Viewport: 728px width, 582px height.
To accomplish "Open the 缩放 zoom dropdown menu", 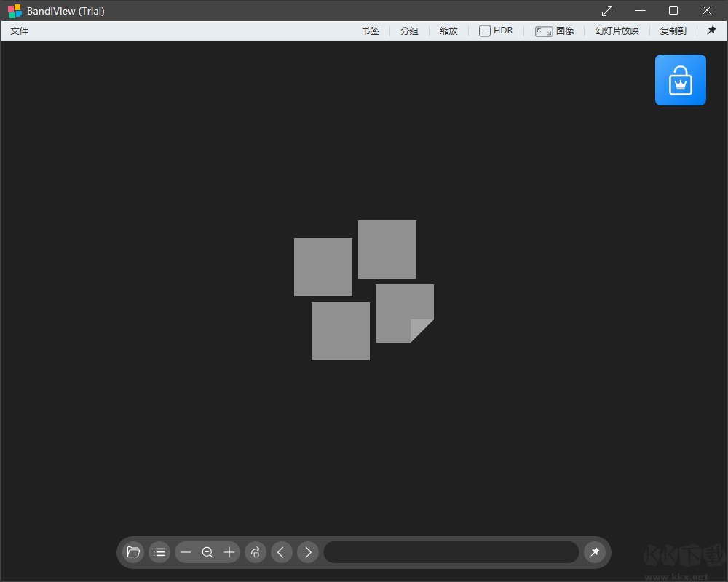I will [448, 31].
